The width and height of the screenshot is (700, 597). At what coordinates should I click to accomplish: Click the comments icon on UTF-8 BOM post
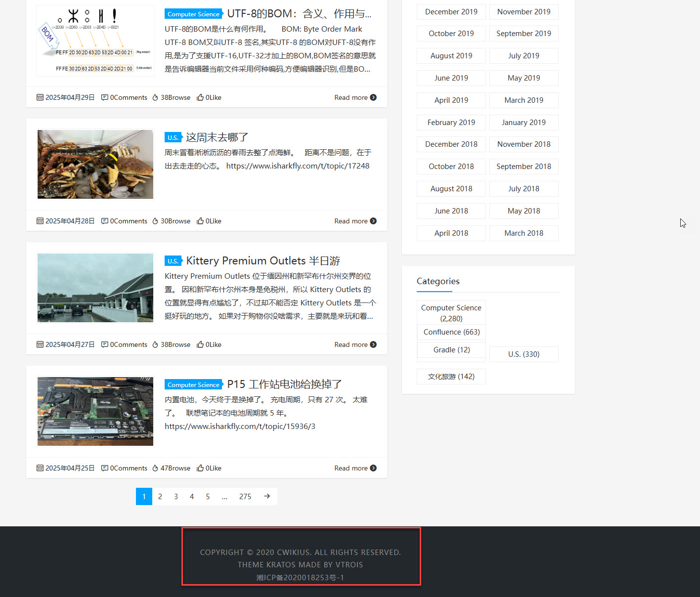[105, 97]
